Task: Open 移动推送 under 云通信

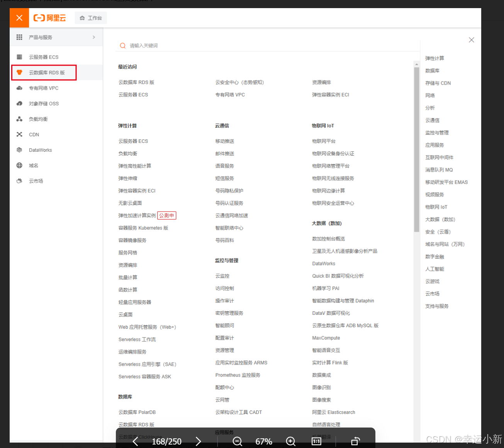Action: tap(225, 141)
